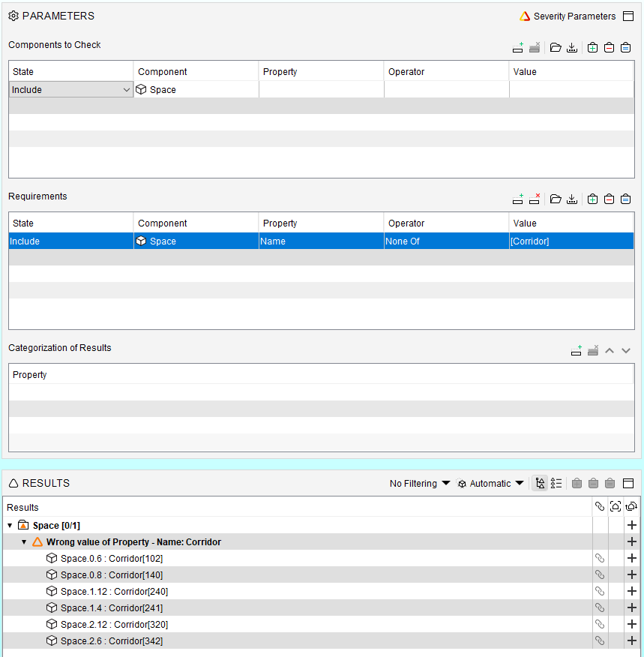Link icon on Space.2.12 row

pyautogui.click(x=600, y=624)
